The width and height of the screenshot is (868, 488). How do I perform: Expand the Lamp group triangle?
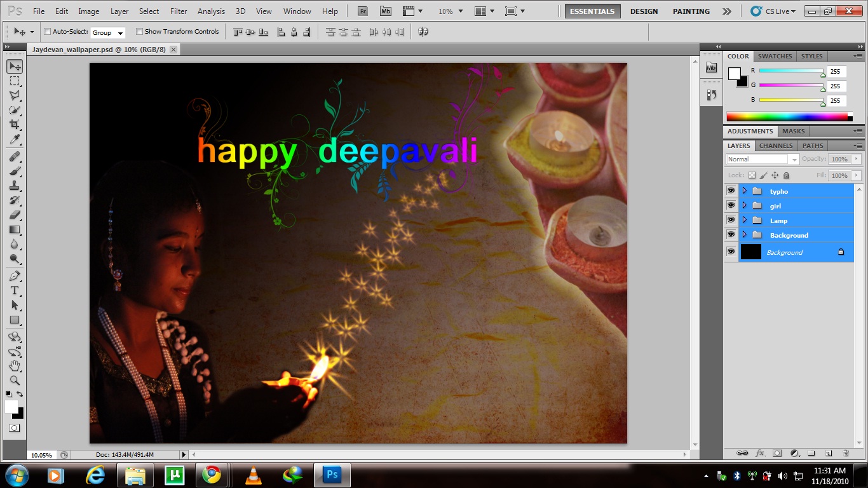pos(744,220)
